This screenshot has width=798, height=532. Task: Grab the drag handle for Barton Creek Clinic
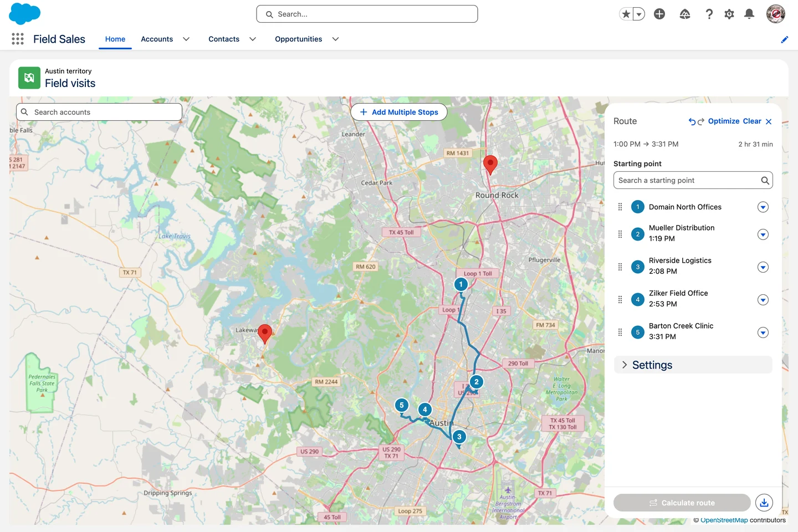click(x=620, y=332)
